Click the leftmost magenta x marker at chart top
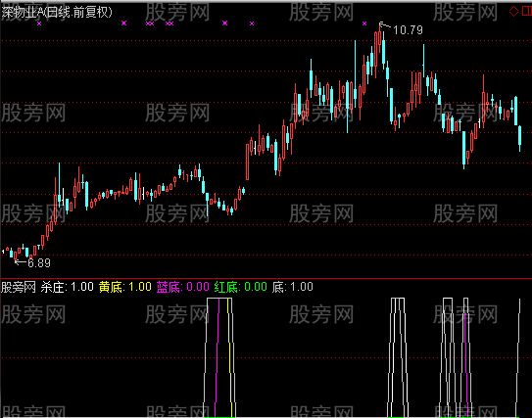This screenshot has width=532, height=418. 39,23
